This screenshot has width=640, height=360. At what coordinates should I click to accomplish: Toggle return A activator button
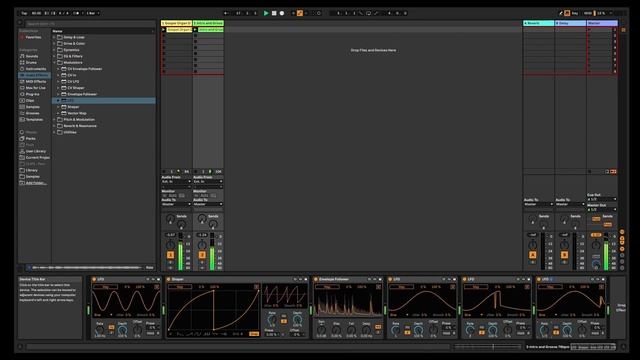533,255
